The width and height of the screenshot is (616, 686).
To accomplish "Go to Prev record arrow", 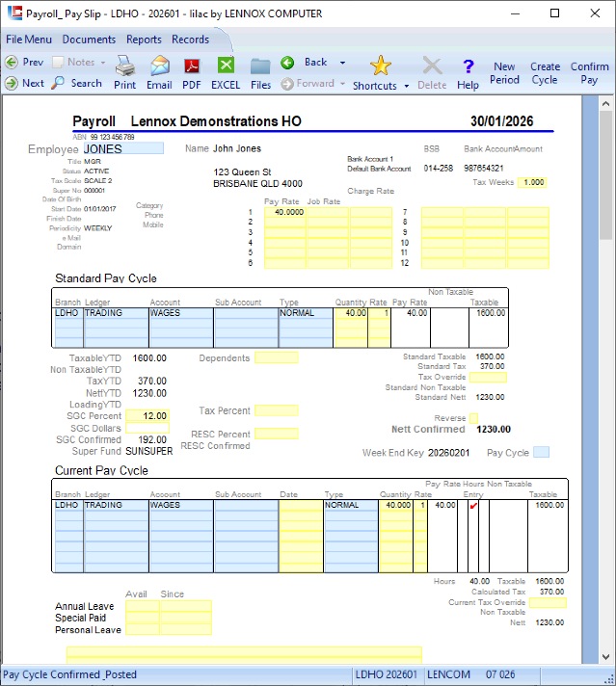I will [x=12, y=62].
